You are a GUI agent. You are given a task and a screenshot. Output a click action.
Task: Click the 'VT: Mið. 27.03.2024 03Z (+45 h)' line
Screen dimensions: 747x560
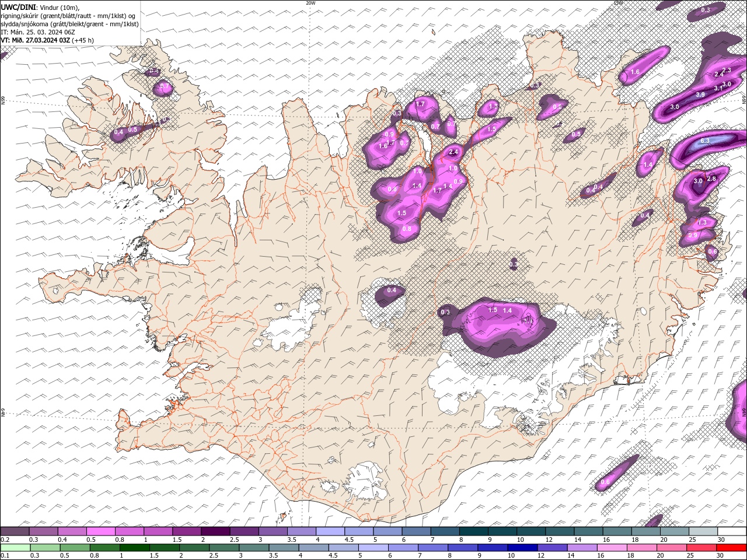[48, 40]
